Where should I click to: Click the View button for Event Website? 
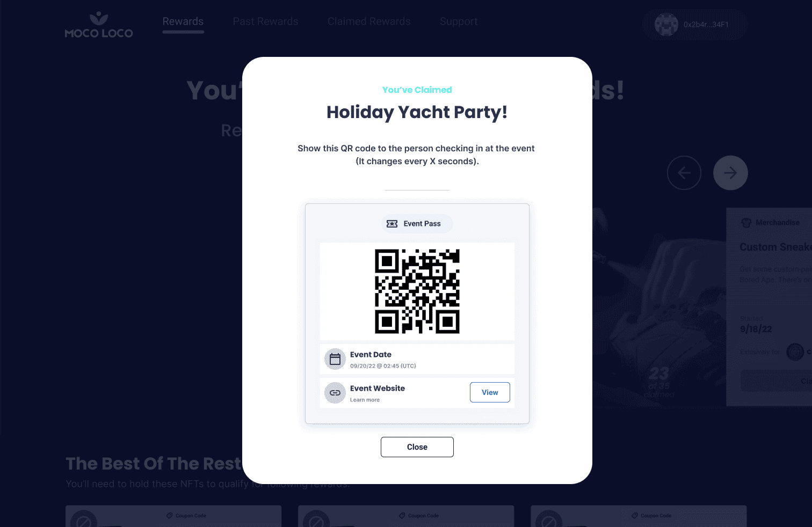click(x=490, y=392)
